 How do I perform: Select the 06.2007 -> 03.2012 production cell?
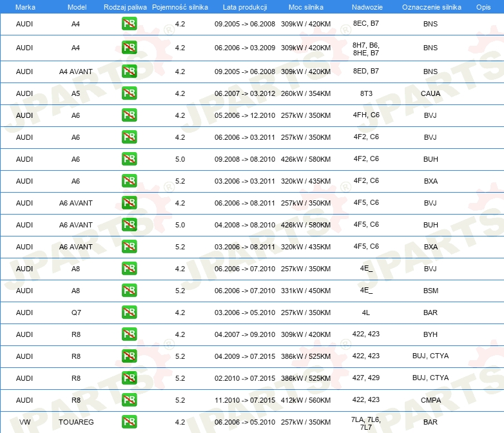click(245, 93)
